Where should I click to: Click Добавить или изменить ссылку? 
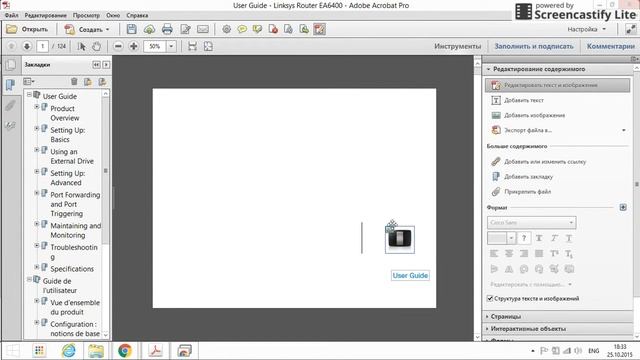538,162
